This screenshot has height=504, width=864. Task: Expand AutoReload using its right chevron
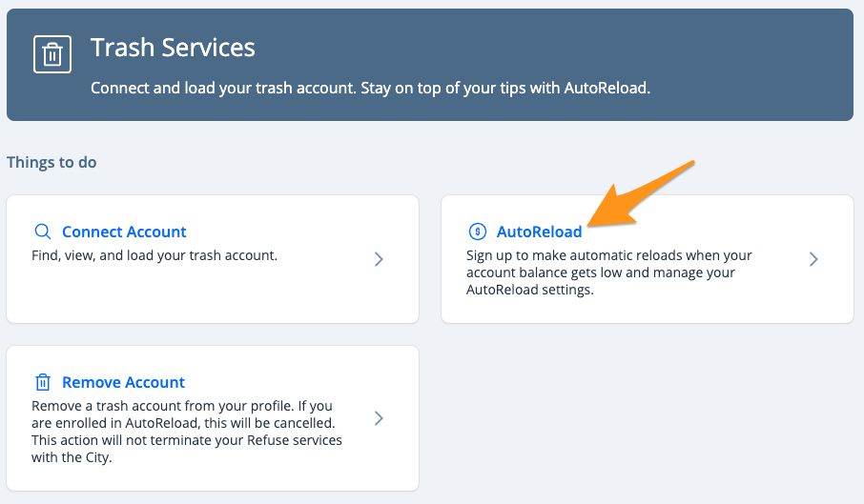tap(813, 259)
